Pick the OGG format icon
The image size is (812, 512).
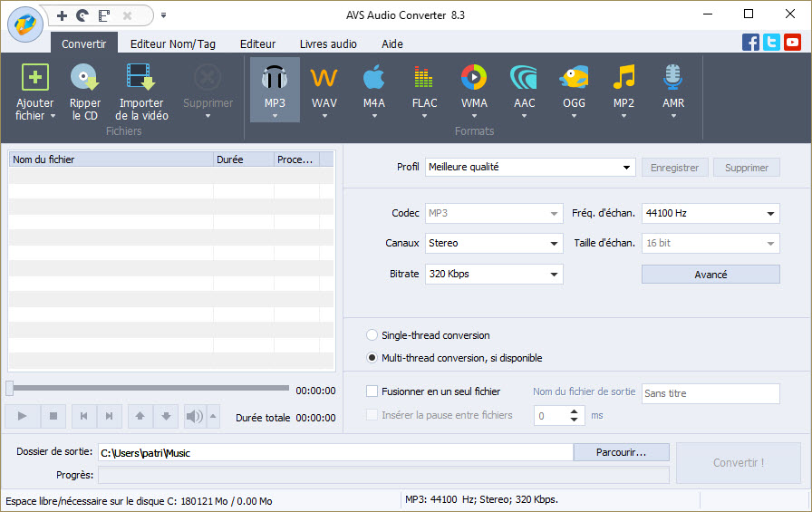(574, 78)
